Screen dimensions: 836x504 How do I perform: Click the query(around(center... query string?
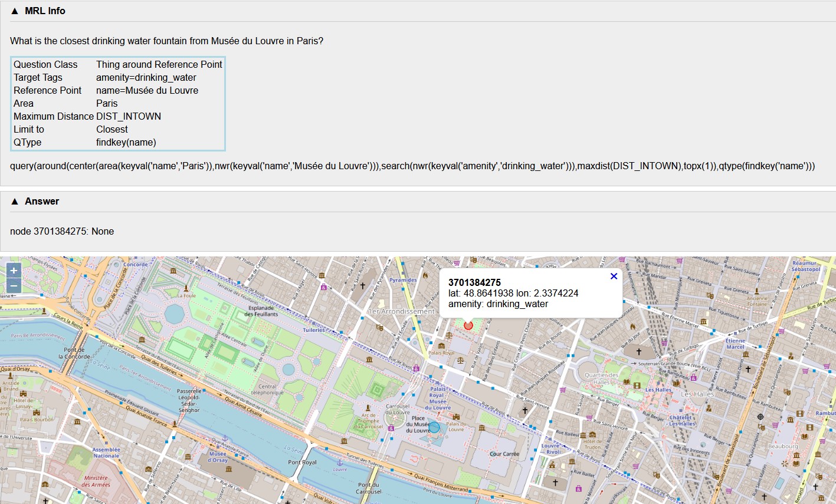pos(412,166)
